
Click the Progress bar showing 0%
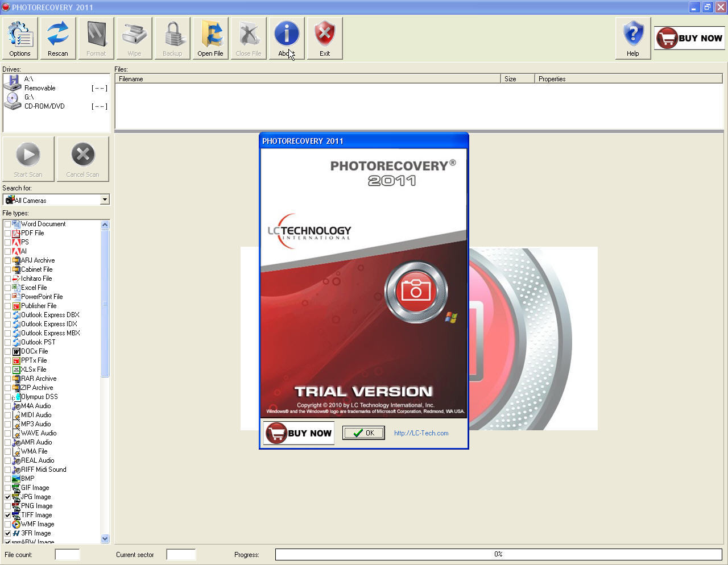click(x=499, y=554)
